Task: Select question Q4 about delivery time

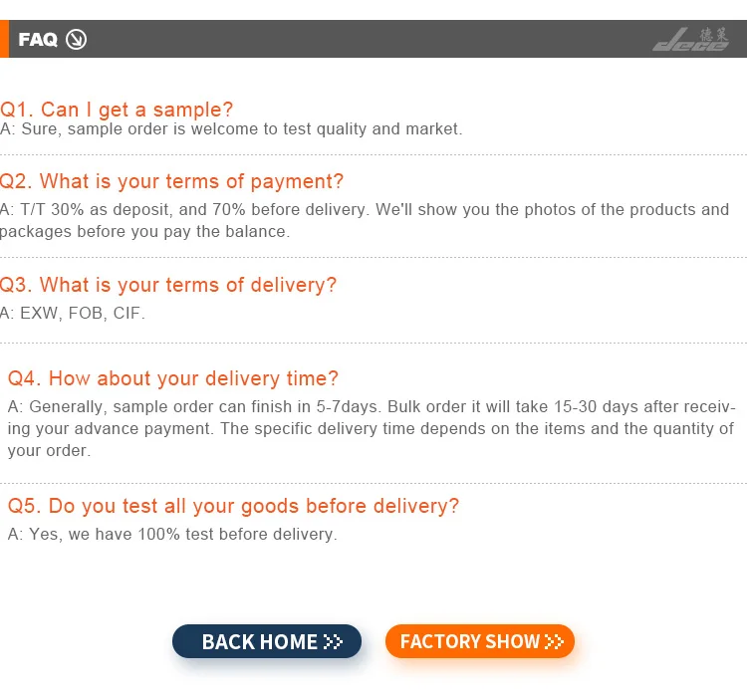Action: (x=173, y=378)
